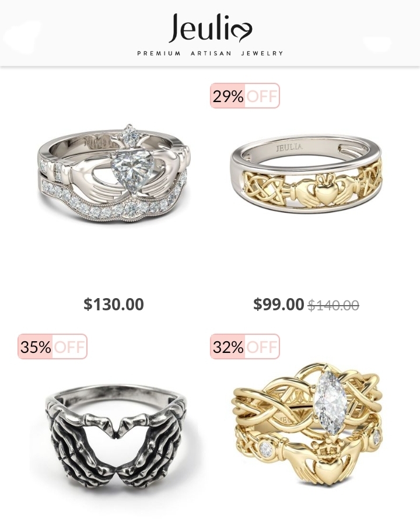Image resolution: width=420 pixels, height=525 pixels.
Task: Click the heart-shaped letter in the Jeulia logo
Action: click(x=242, y=32)
